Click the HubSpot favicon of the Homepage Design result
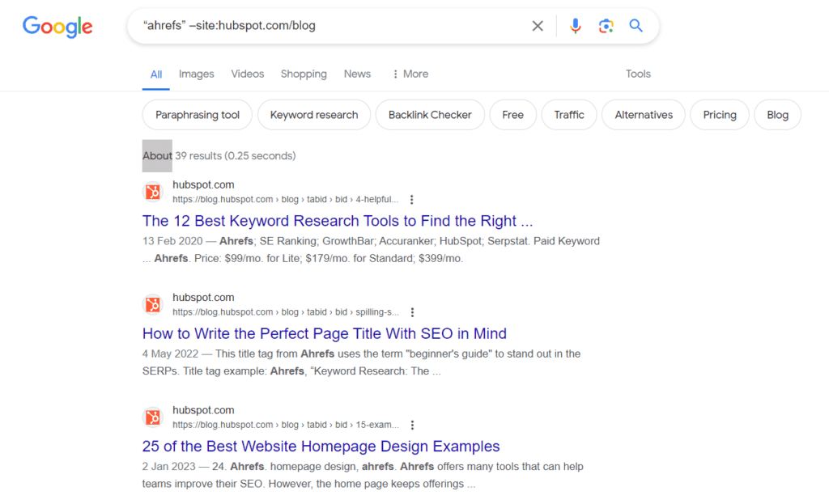This screenshot has height=504, width=829. 153,417
